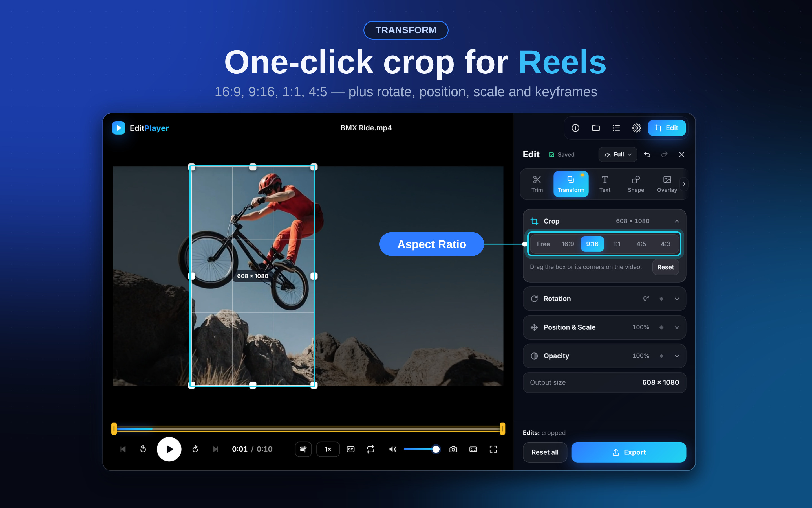
Task: Open the chapters/subtitle list icon
Action: [x=303, y=449]
